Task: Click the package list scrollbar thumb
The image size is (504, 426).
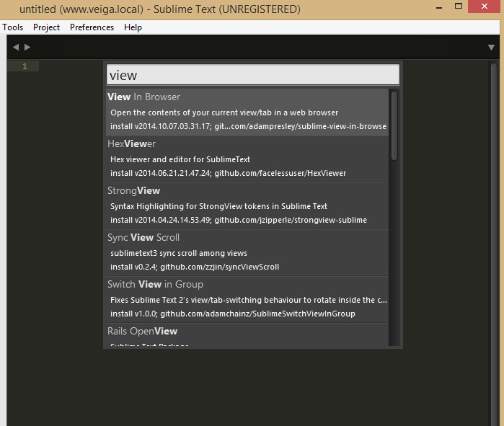Action: click(x=394, y=125)
